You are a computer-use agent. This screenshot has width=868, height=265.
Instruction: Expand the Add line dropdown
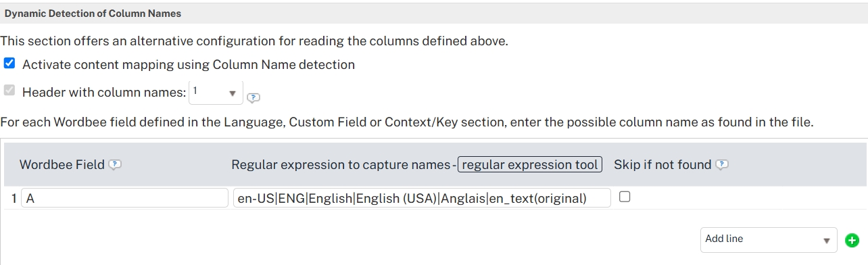(769, 239)
